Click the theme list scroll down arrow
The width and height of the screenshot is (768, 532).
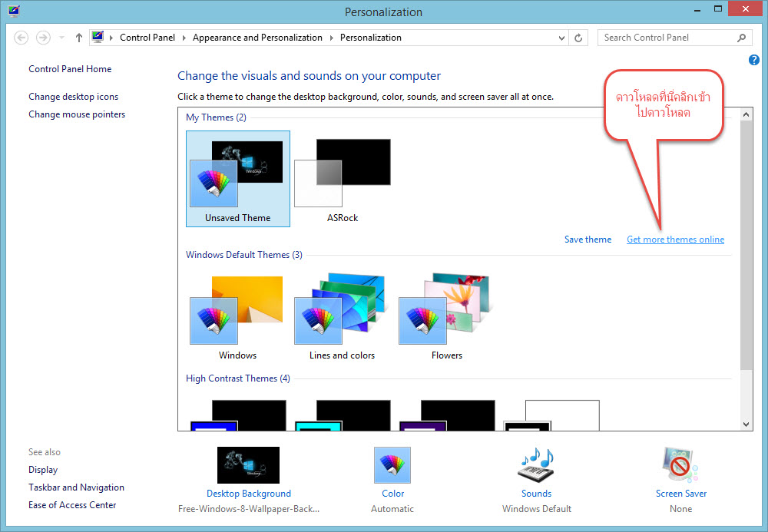pos(746,425)
